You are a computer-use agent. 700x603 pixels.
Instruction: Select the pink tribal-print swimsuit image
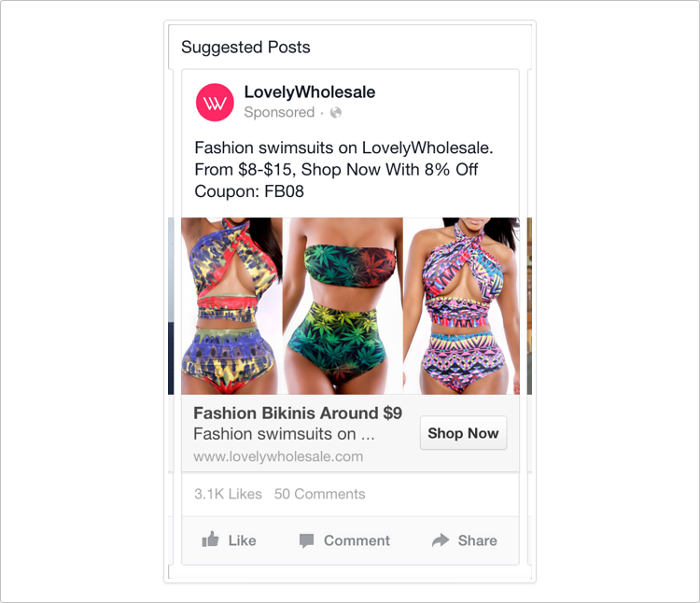pos(464,305)
